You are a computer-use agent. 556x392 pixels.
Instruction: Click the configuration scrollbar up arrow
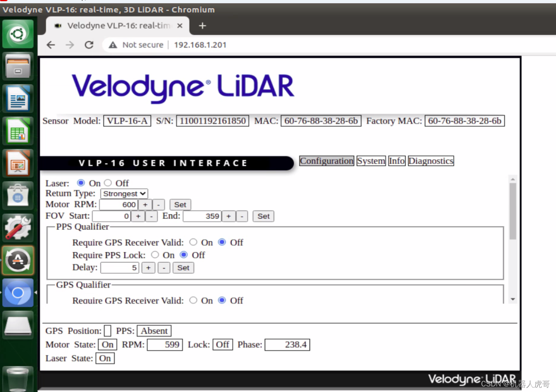[513, 179]
